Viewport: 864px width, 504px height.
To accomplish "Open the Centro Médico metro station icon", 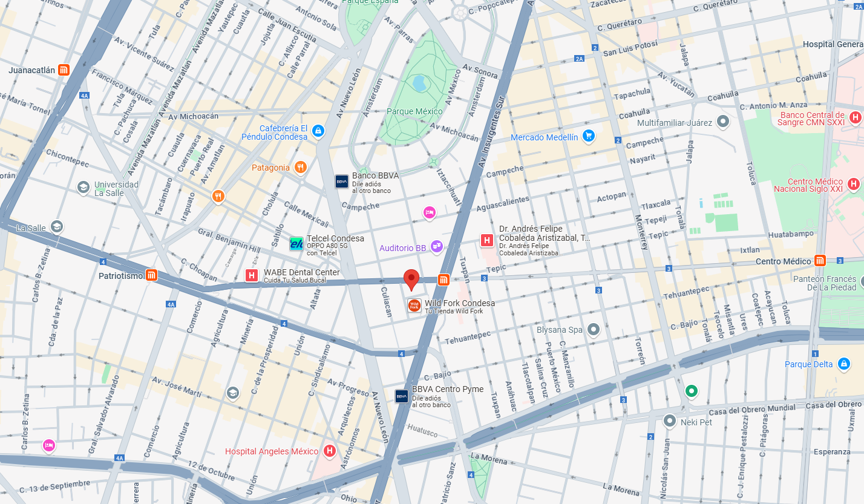I will coord(820,261).
